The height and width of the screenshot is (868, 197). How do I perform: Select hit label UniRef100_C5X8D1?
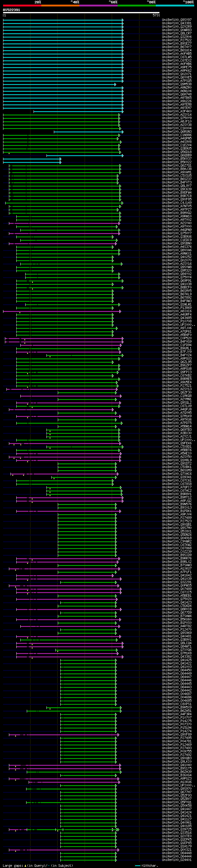coord(177,447)
